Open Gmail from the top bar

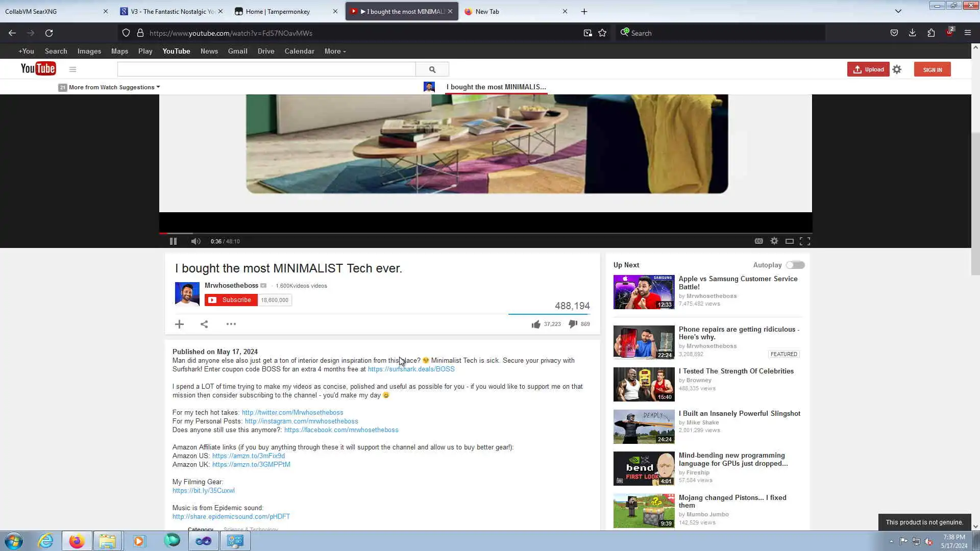click(237, 51)
